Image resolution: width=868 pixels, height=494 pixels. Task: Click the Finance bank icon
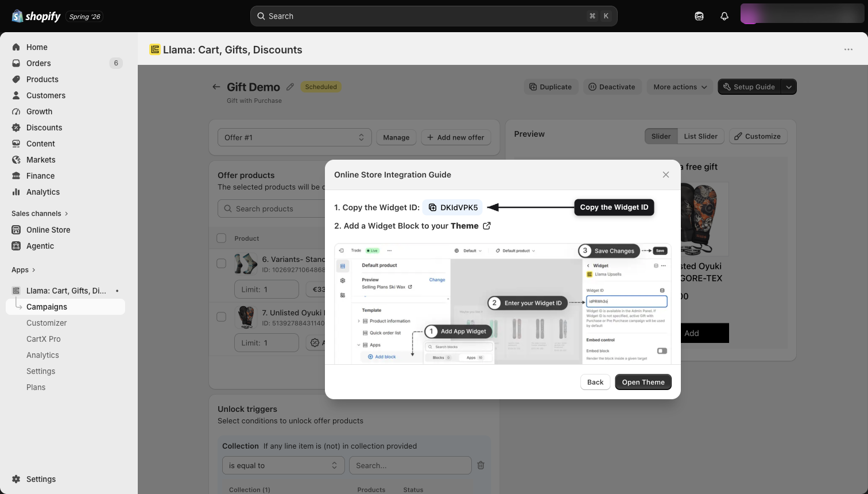coord(16,176)
